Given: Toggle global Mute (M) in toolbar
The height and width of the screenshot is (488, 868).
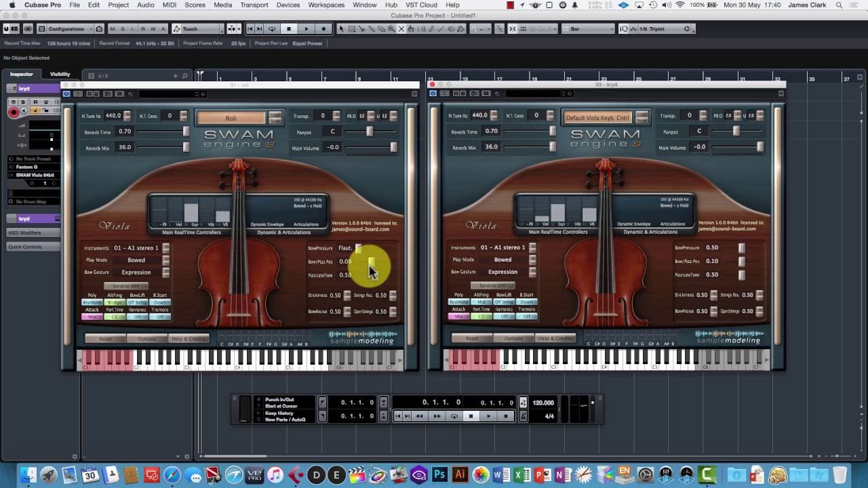Looking at the screenshot, I should tap(113, 29).
